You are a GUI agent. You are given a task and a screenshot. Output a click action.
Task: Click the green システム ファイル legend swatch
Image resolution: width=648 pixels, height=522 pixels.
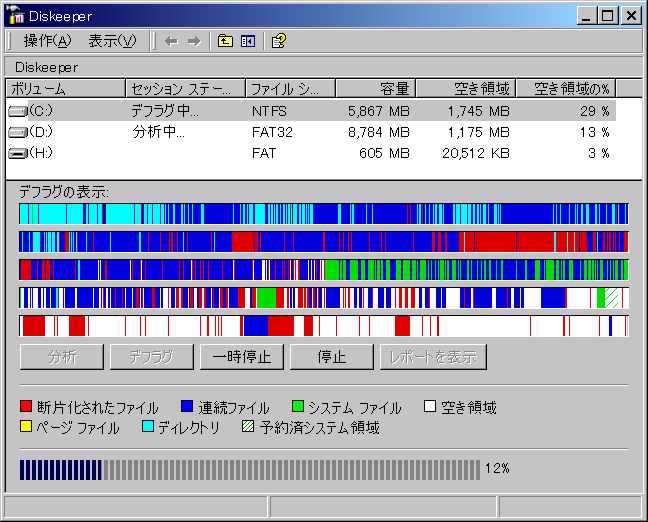point(298,406)
